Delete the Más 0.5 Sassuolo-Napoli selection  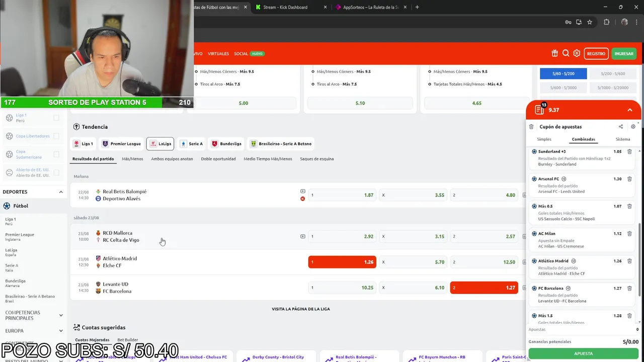tap(629, 206)
